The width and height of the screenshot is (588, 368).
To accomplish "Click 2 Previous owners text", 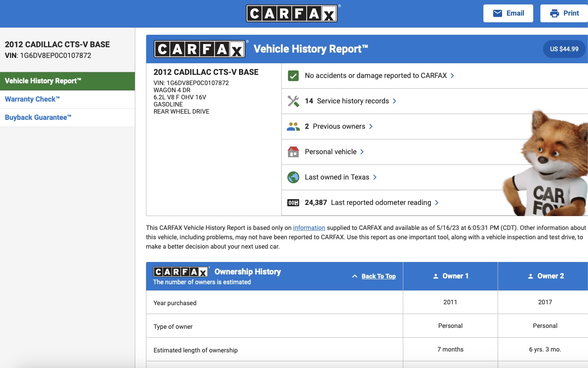I will tap(335, 127).
